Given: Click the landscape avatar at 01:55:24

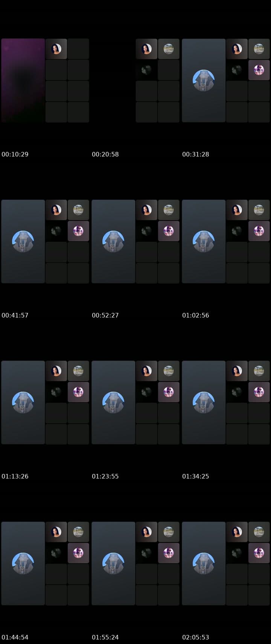Looking at the screenshot, I should (169, 532).
